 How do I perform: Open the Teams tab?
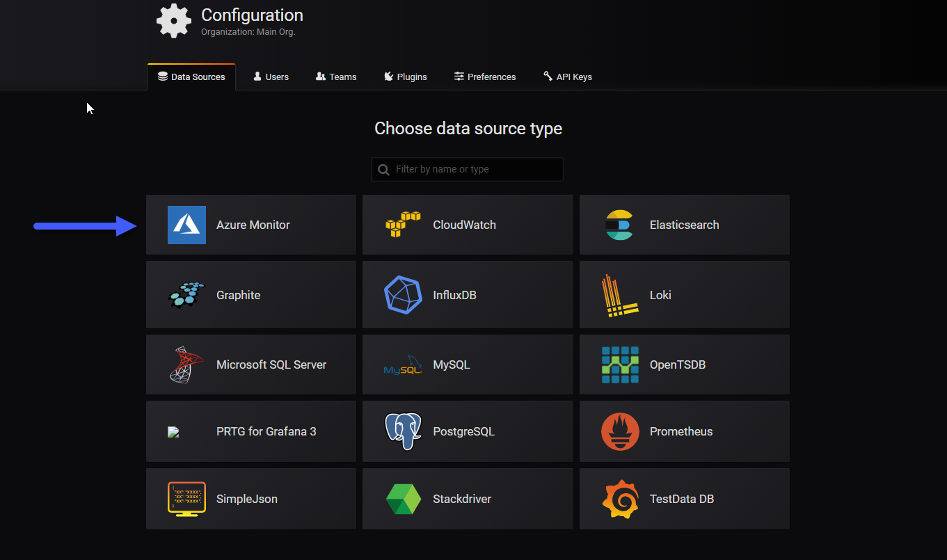pos(336,77)
